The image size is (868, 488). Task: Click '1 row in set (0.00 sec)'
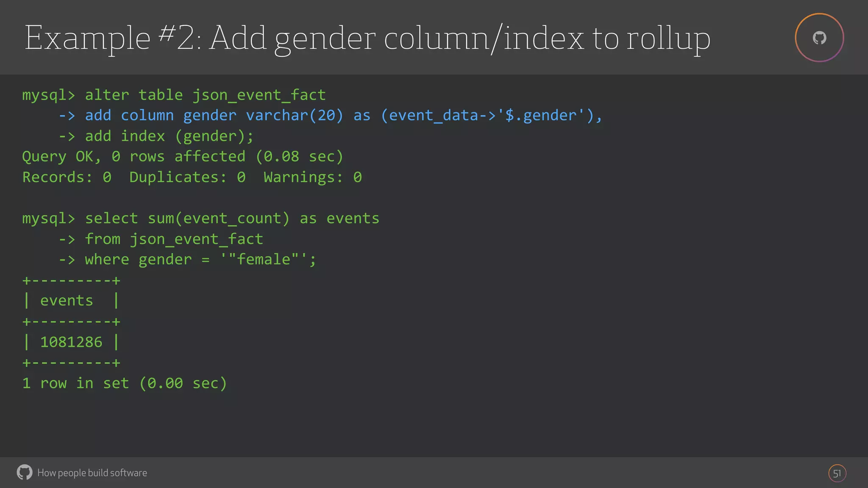tap(125, 383)
